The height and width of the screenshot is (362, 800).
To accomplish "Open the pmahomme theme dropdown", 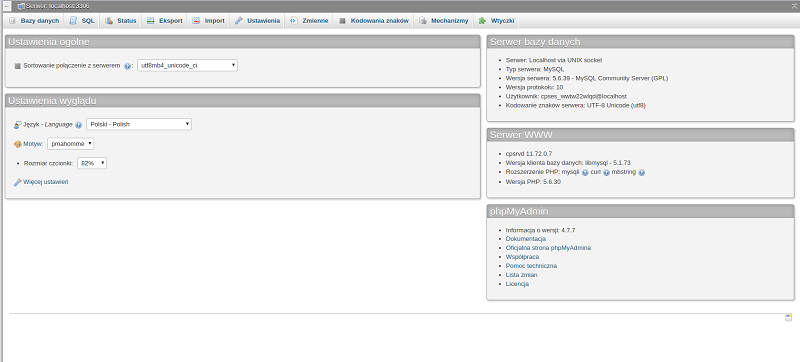I will tap(71, 144).
